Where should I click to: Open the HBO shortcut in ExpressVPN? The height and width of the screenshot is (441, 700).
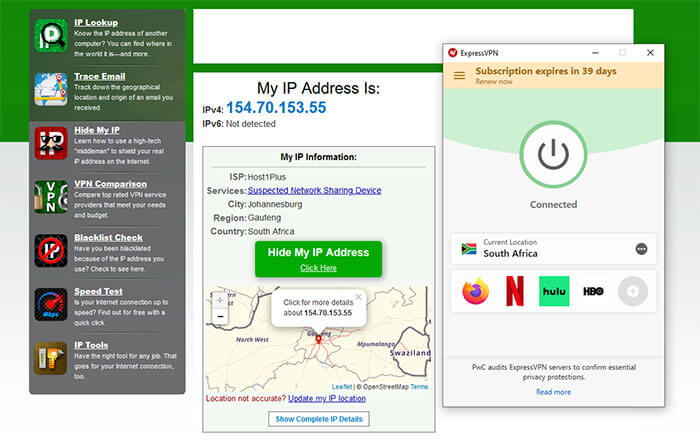[x=593, y=291]
